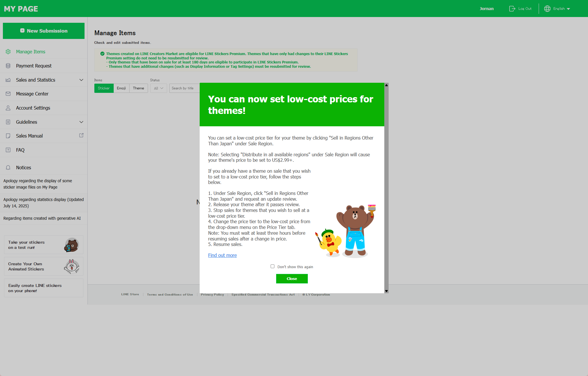
Task: Open FAQ in sidebar
Action: point(44,150)
